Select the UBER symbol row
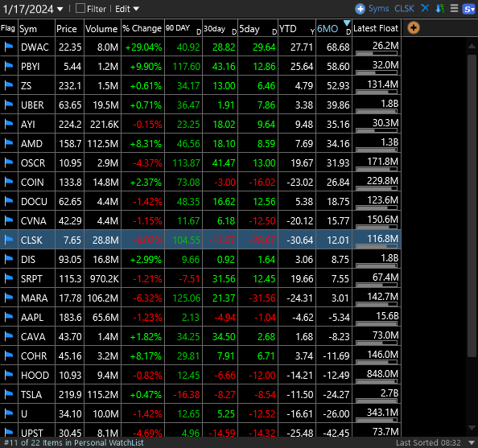Viewport: 478px width, 448px height. coord(200,105)
